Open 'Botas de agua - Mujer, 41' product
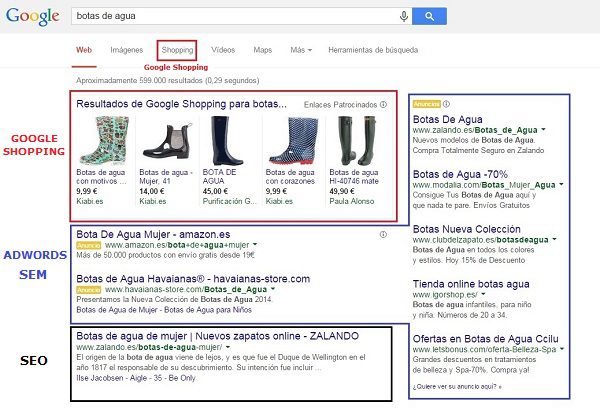 [166, 176]
